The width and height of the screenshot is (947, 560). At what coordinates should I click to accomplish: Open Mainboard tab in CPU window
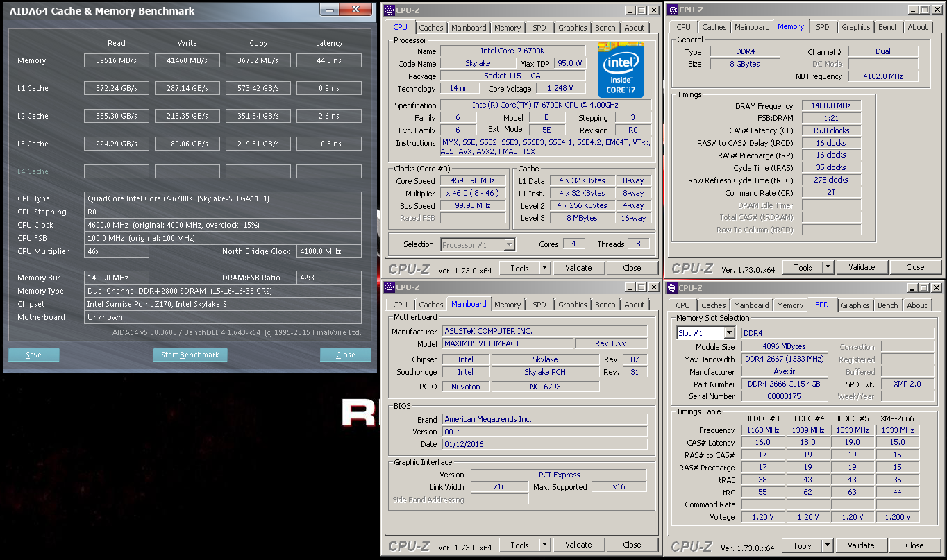click(x=469, y=28)
